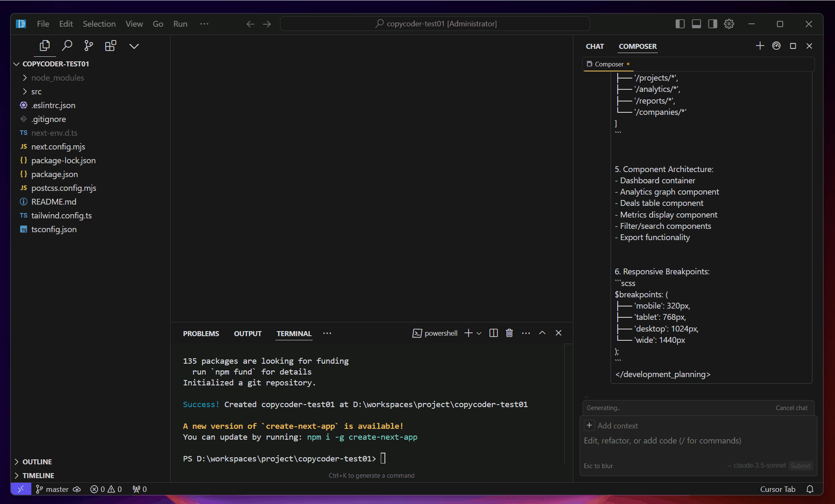This screenshot has height=504, width=835.
Task: Split the terminal
Action: click(x=494, y=333)
